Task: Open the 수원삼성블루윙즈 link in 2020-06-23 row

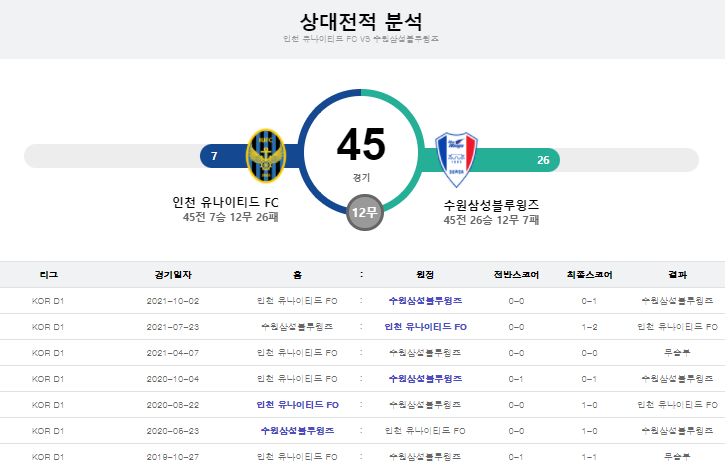Action: tap(297, 431)
